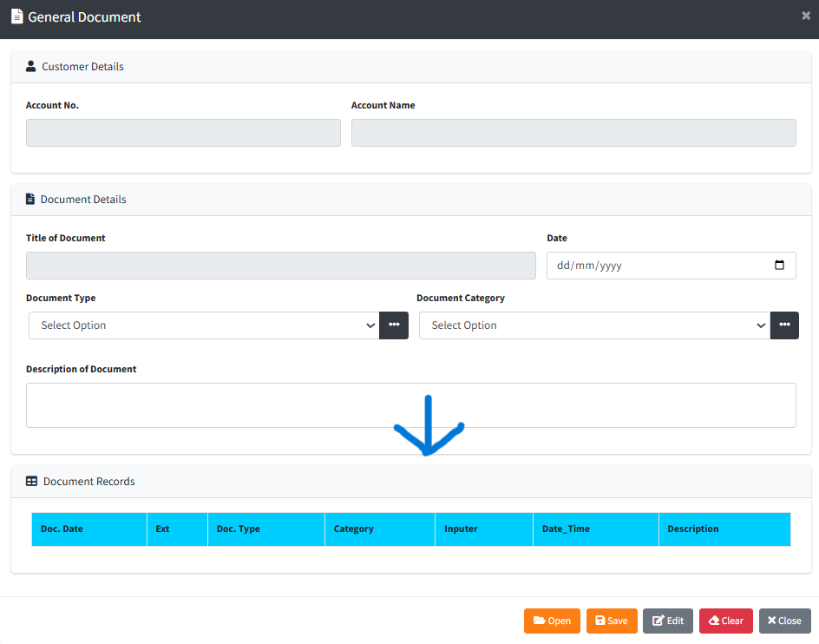Click the Doc. Date column header
This screenshot has width=819, height=644.
[62, 529]
